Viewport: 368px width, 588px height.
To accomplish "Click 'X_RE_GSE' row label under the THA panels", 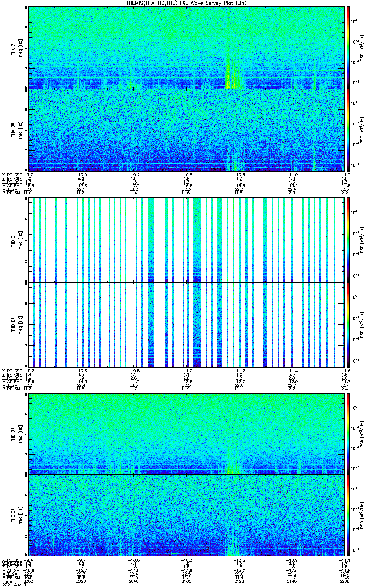I will [11, 175].
